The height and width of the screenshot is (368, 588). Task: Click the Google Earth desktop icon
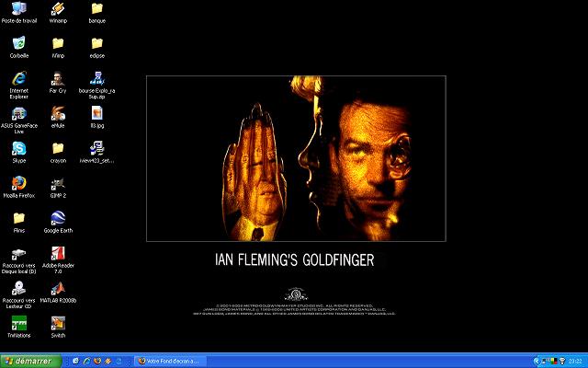coord(58,219)
